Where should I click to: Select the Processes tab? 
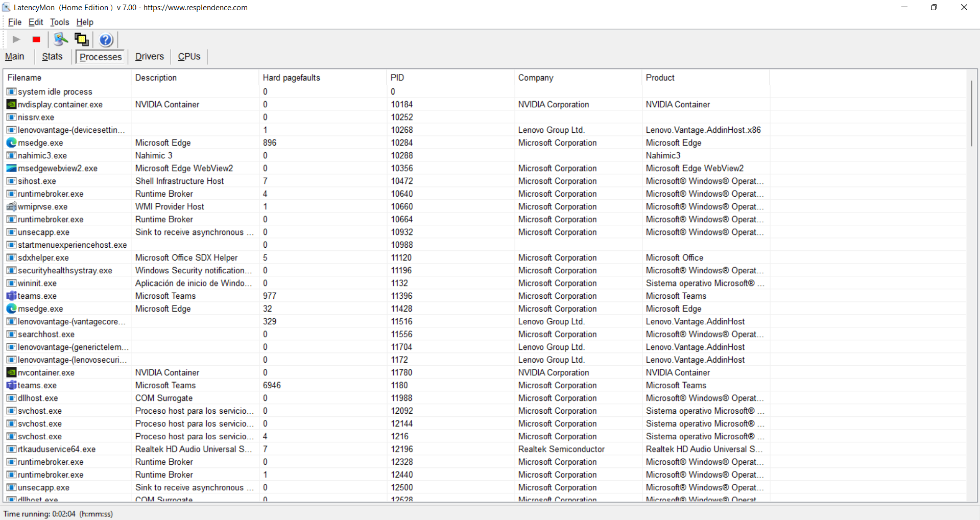[x=101, y=57]
